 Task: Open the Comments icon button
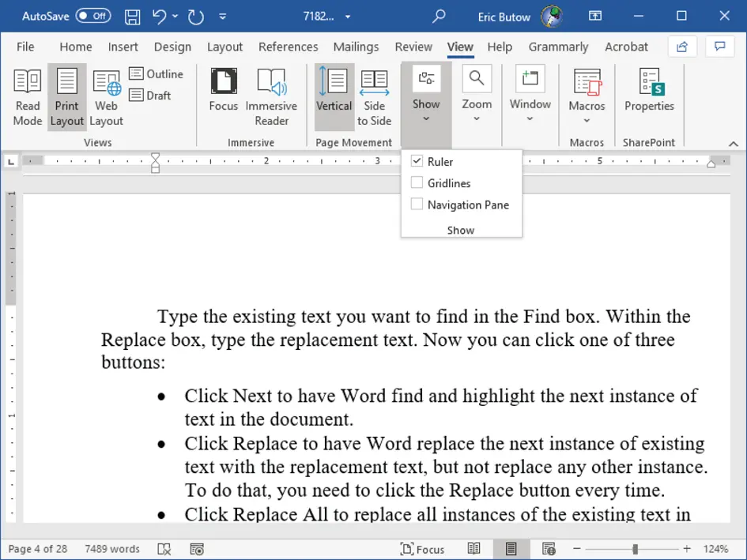click(720, 47)
